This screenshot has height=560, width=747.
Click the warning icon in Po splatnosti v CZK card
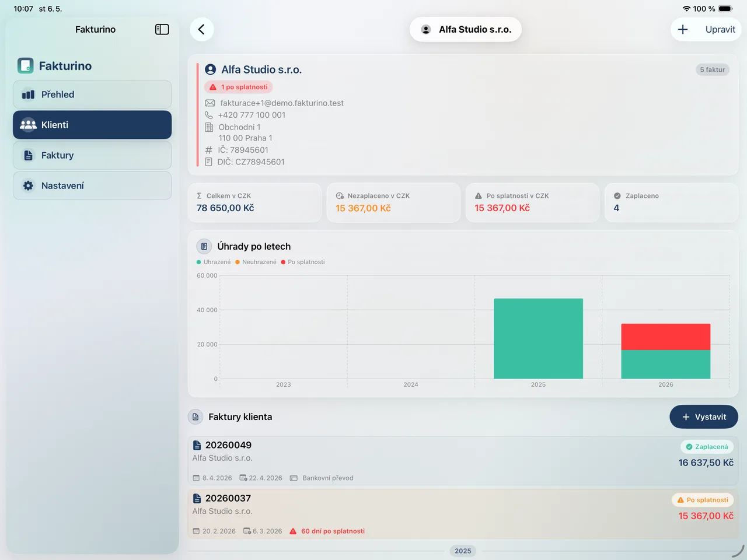coord(479,196)
